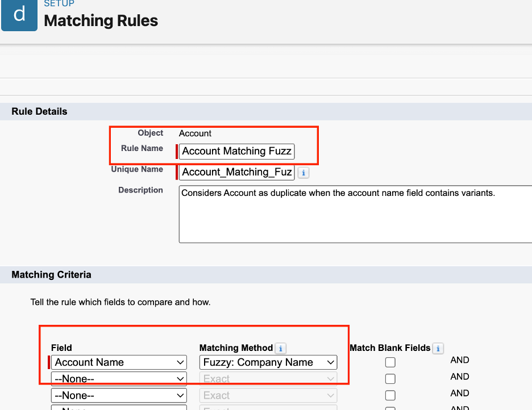Click the info icon beside Unique Name
The image size is (532, 410).
[x=303, y=173]
